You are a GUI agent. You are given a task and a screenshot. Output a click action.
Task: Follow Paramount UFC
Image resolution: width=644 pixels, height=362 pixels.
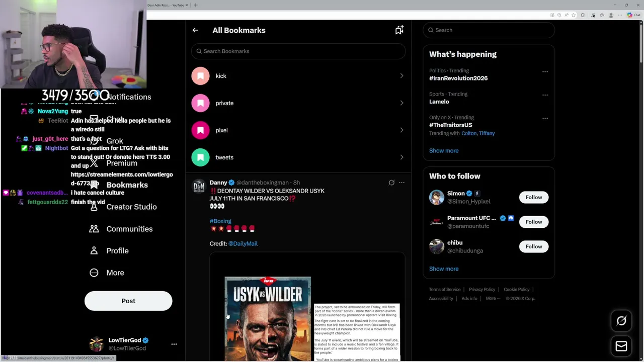pyautogui.click(x=534, y=222)
